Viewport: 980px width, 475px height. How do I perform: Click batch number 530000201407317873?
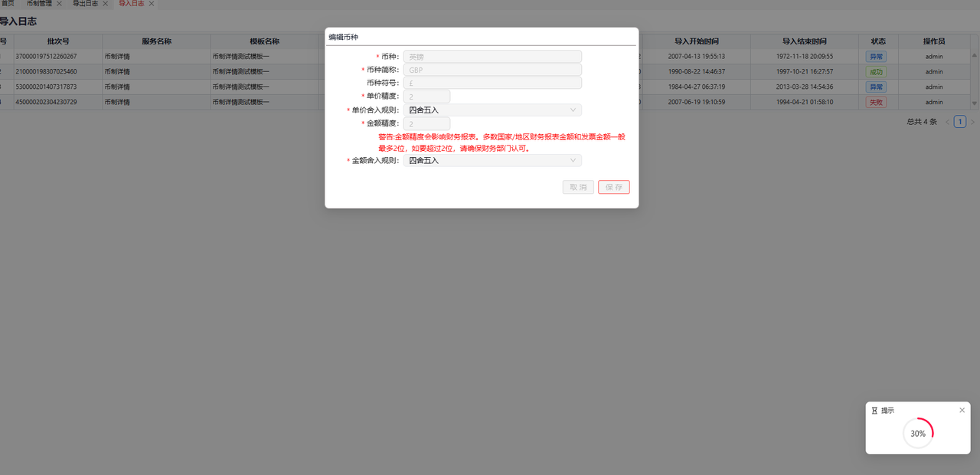[46, 87]
